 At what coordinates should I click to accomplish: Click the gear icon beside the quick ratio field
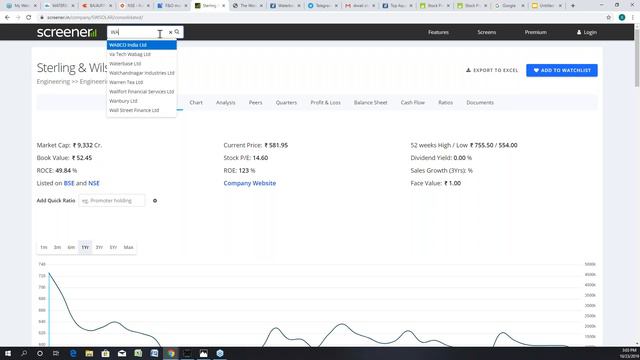coord(155,201)
